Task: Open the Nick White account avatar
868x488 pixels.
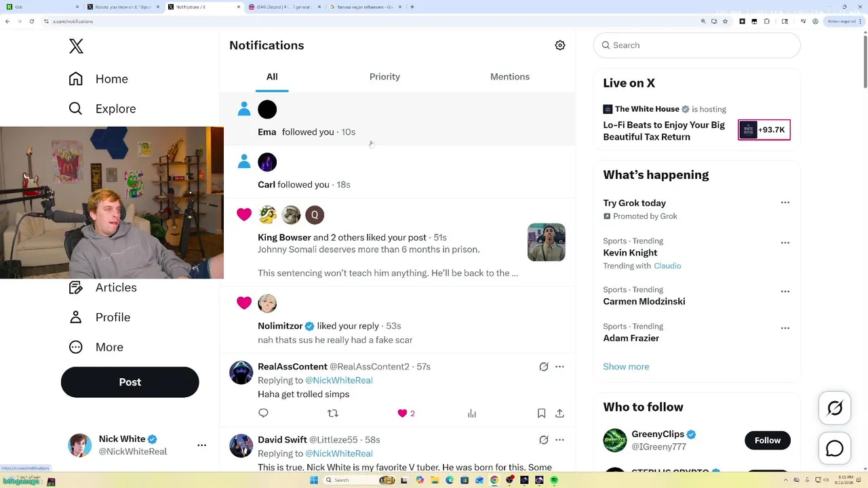Action: pyautogui.click(x=80, y=445)
